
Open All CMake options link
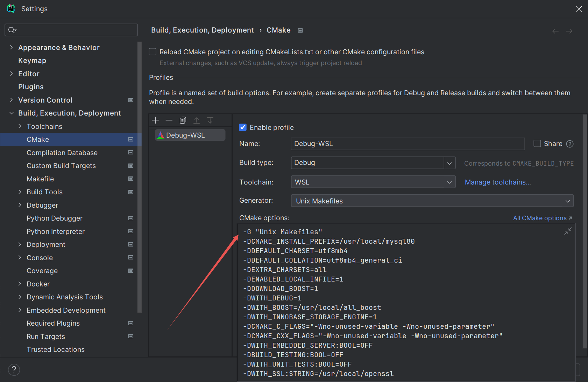pyautogui.click(x=543, y=218)
